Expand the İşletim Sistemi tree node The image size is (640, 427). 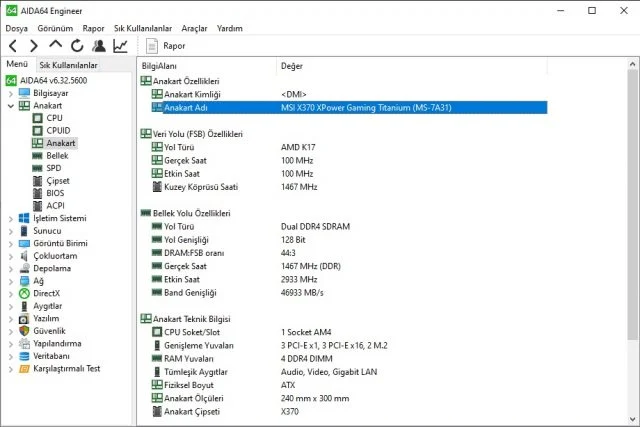(11, 219)
